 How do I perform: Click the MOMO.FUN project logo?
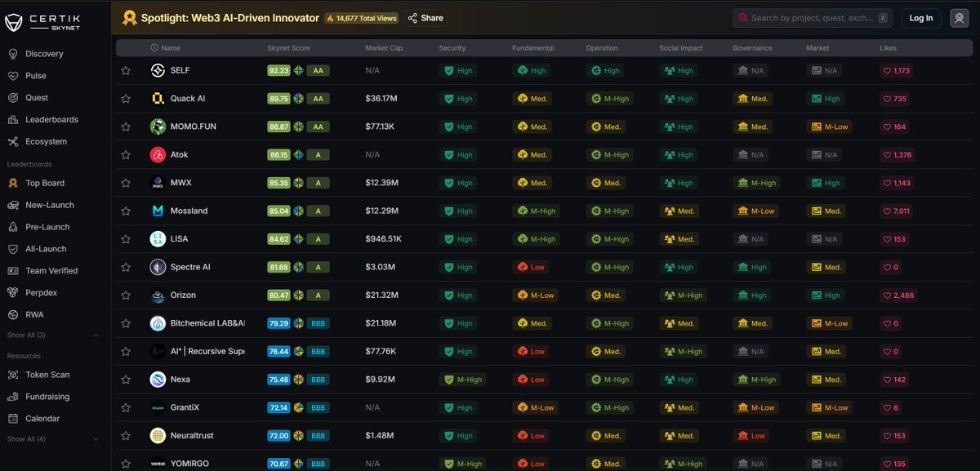point(158,127)
